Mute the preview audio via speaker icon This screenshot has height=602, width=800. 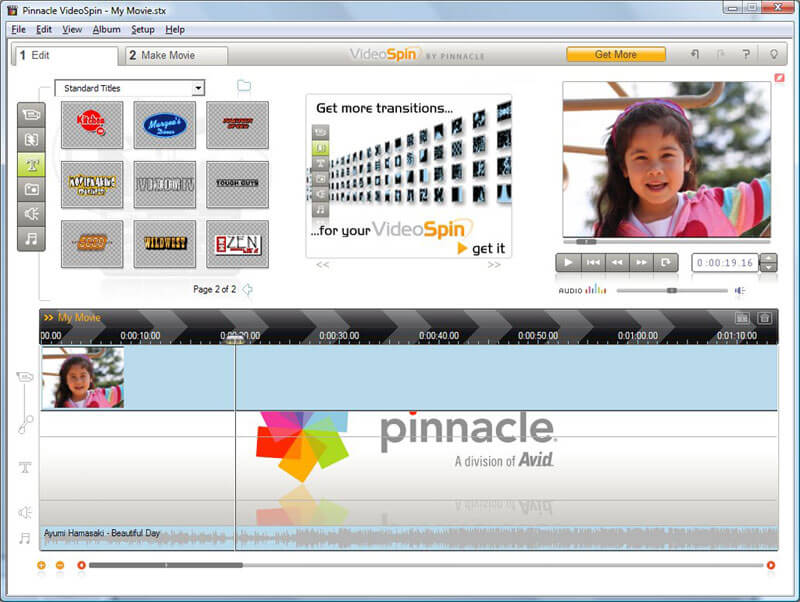coord(738,290)
